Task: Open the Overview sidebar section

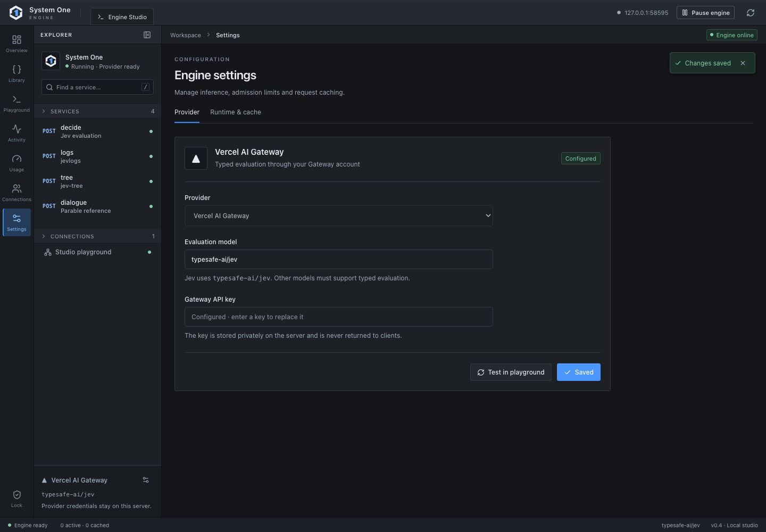Action: pos(16,44)
